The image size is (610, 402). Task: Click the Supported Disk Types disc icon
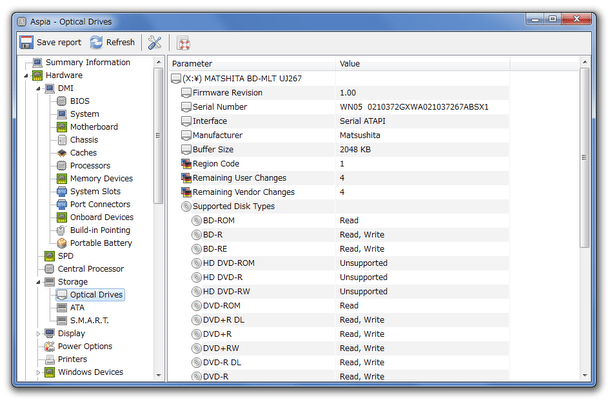pyautogui.click(x=186, y=206)
